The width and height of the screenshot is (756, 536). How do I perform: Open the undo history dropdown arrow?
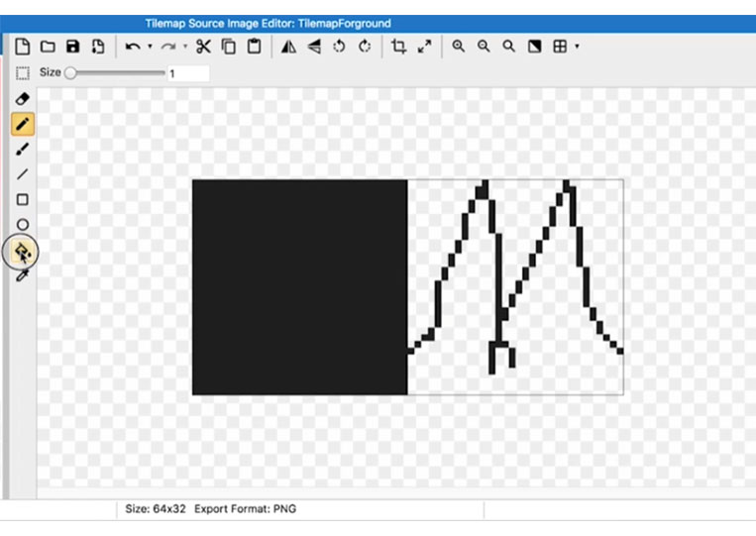[x=150, y=47]
